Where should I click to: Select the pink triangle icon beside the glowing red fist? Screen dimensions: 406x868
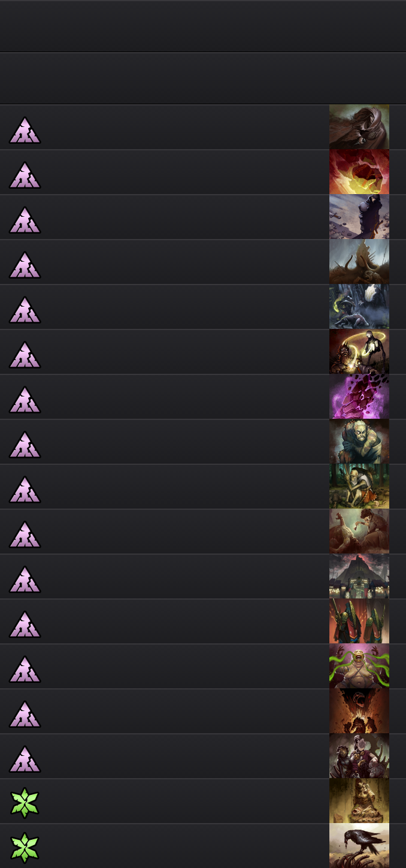click(25, 175)
